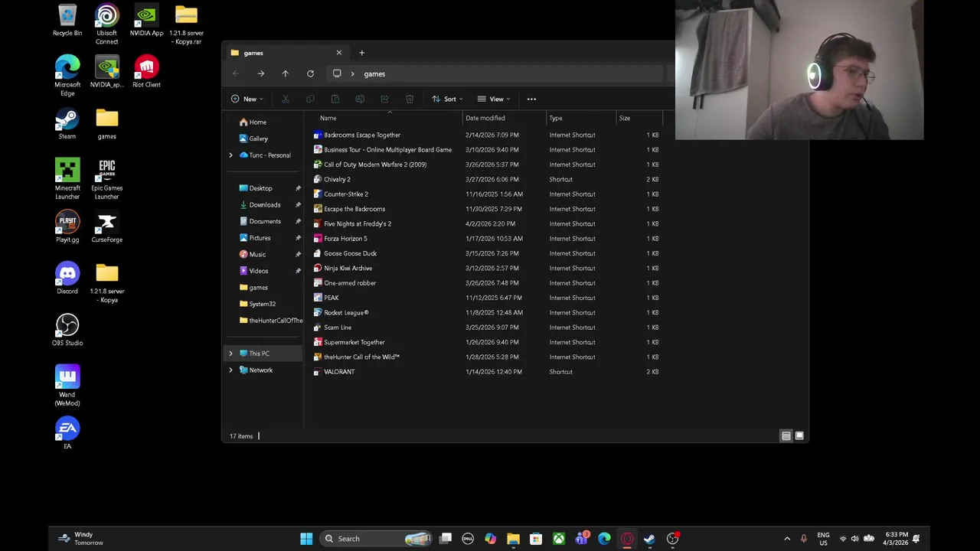Screen dimensions: 980x551
Task: Open Microsoft Edge desktop icon
Action: tap(67, 76)
